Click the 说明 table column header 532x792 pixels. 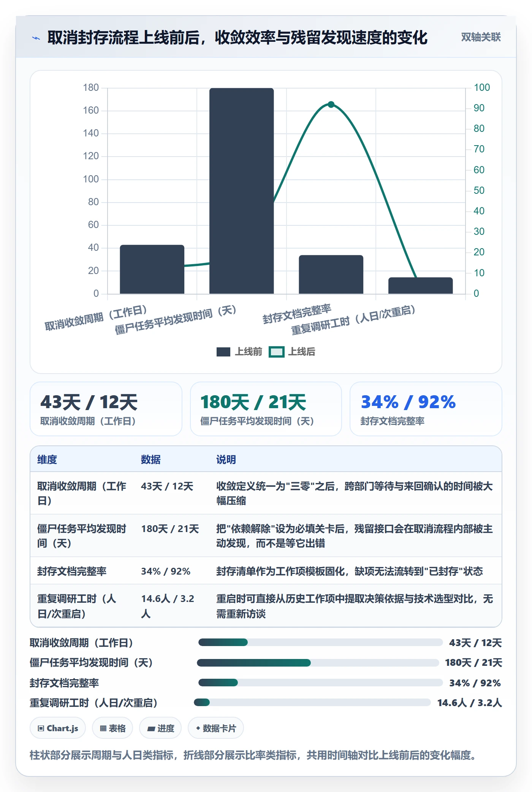click(226, 459)
